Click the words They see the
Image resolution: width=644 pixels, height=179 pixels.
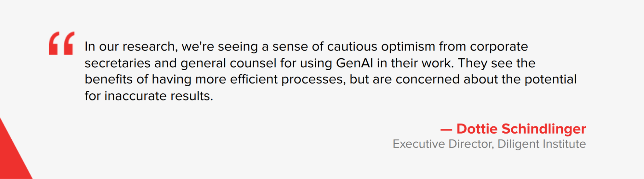pyautogui.click(x=496, y=63)
